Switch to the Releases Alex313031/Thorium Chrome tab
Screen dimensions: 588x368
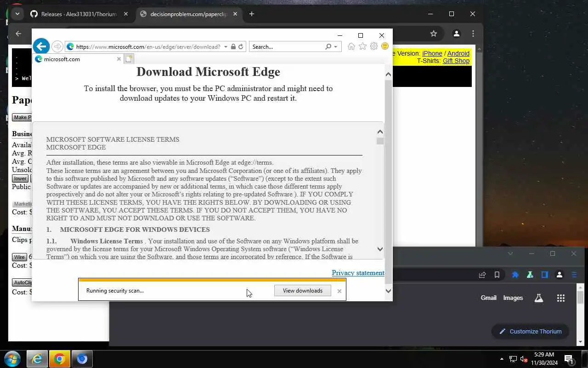tap(79, 14)
